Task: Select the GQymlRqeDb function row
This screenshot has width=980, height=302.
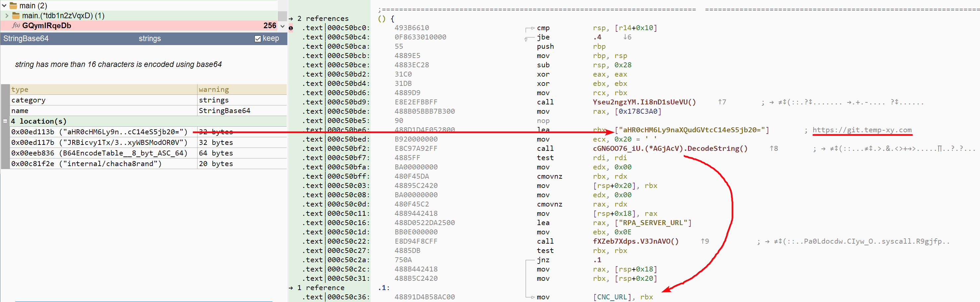Action: [x=139, y=26]
